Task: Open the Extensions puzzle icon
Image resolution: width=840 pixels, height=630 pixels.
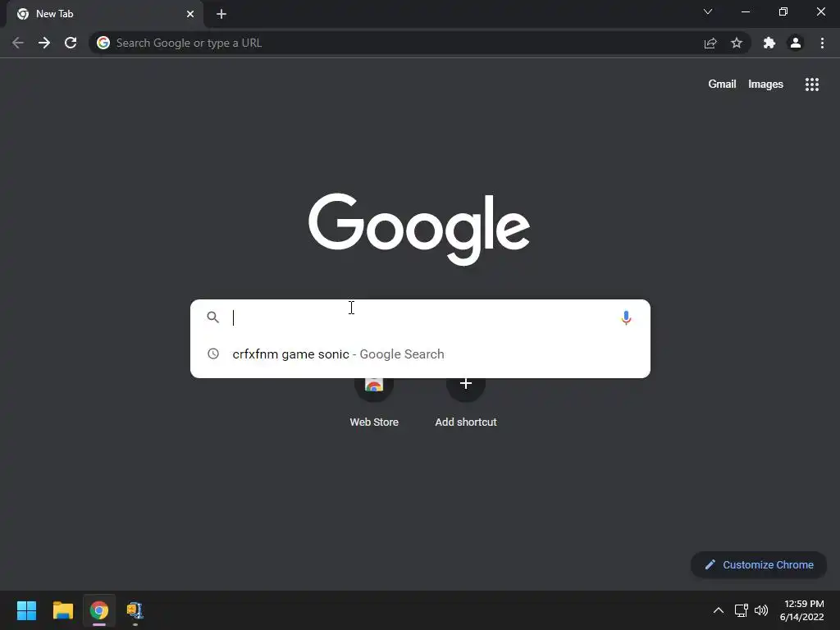Action: pos(769,43)
